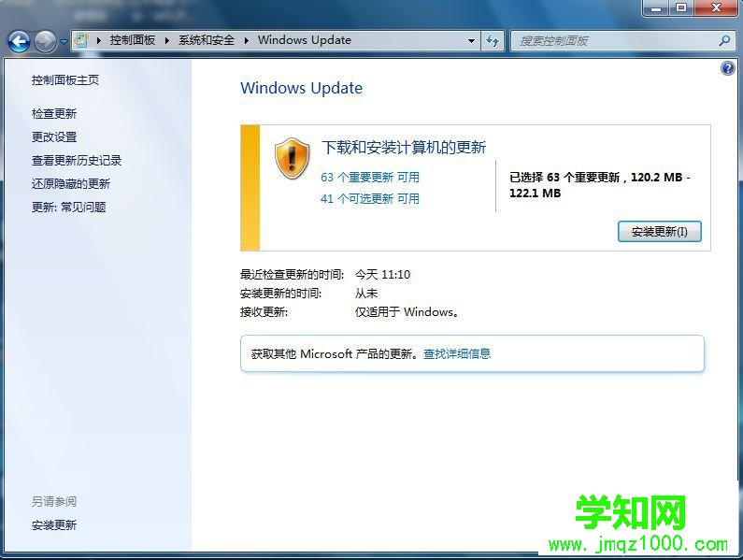Click the Windows Update page heading
The image size is (743, 560).
coord(301,88)
